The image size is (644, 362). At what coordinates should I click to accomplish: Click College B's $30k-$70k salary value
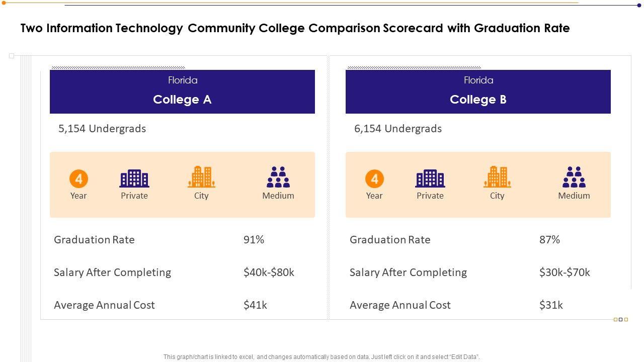(565, 273)
